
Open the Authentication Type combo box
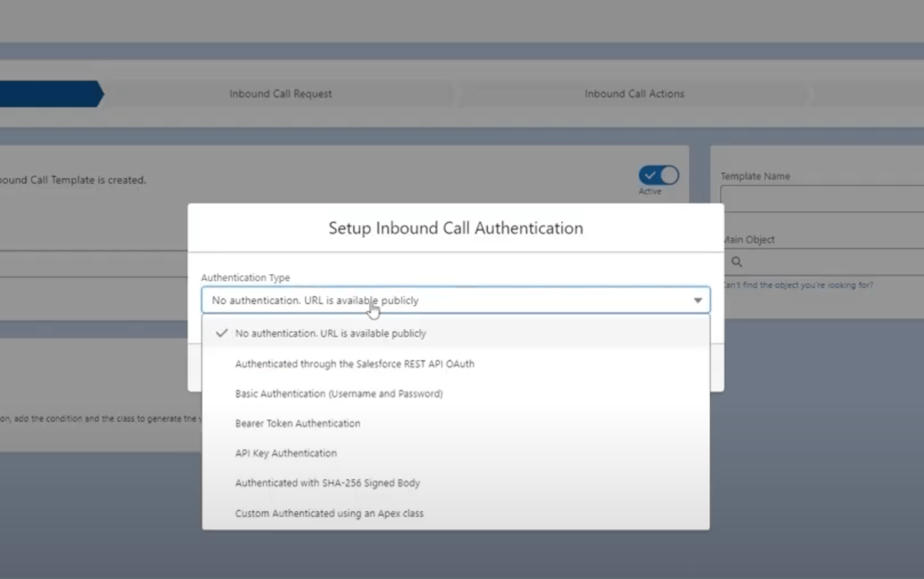click(456, 300)
